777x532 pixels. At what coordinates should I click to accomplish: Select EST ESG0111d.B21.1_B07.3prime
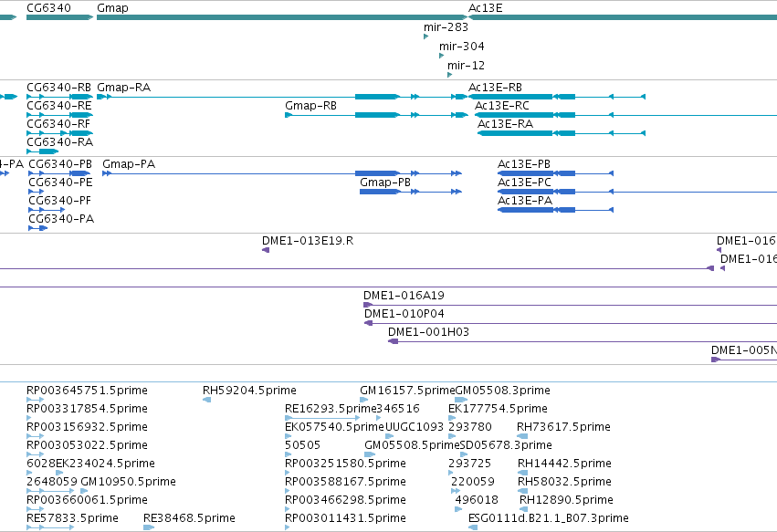click(x=548, y=519)
